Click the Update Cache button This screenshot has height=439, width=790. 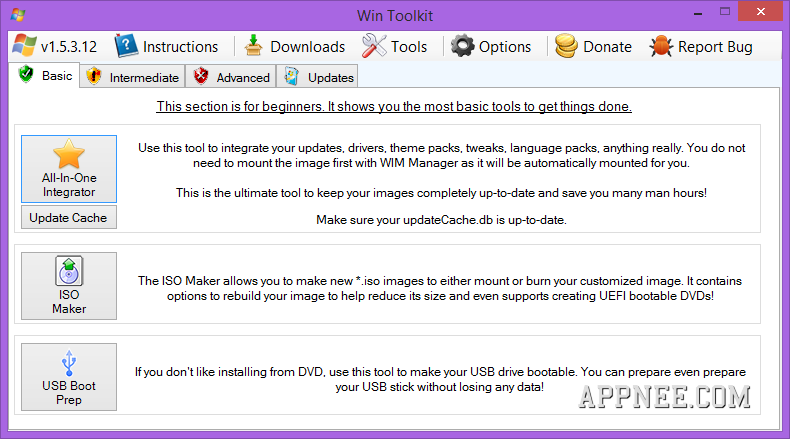69,217
